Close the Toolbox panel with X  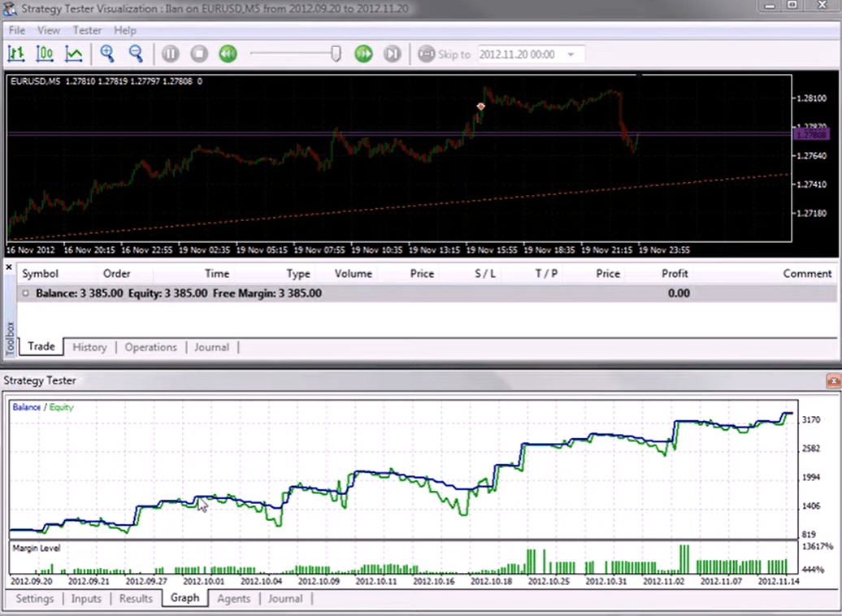(x=9, y=267)
